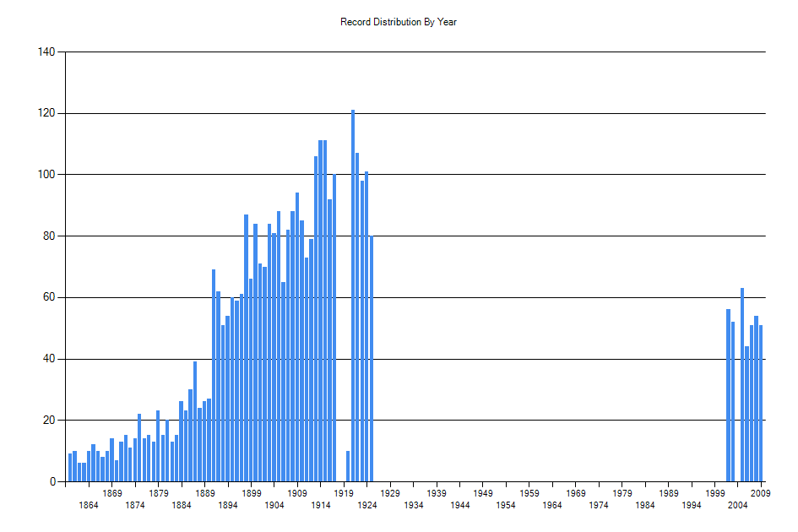Click the 1899 year label

pyautogui.click(x=251, y=493)
